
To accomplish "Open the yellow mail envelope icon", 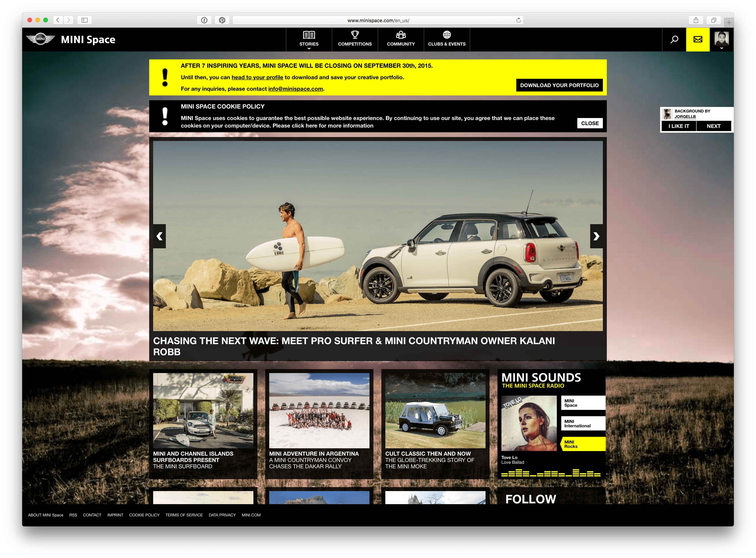I will (698, 40).
